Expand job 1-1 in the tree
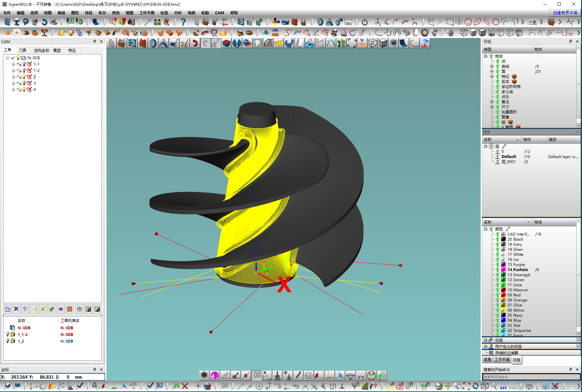This screenshot has height=392, width=582. point(13,64)
